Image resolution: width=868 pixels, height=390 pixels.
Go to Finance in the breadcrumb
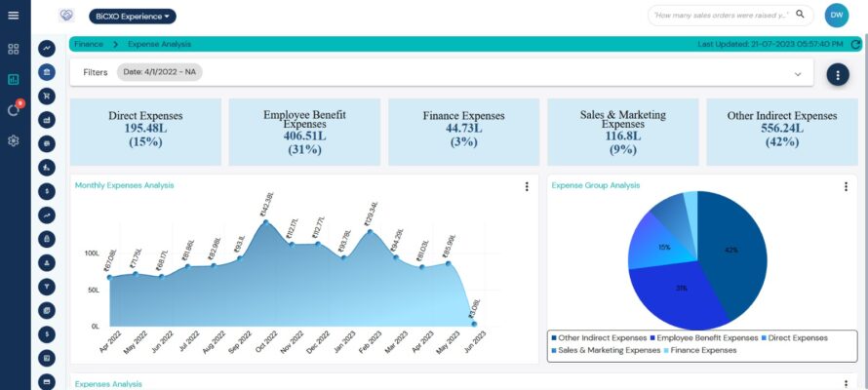(x=89, y=45)
